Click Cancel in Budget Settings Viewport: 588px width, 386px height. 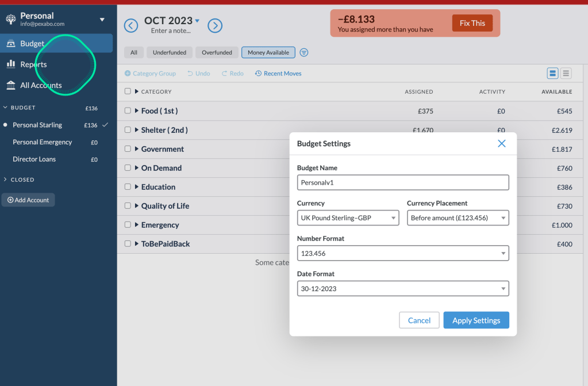coord(419,320)
